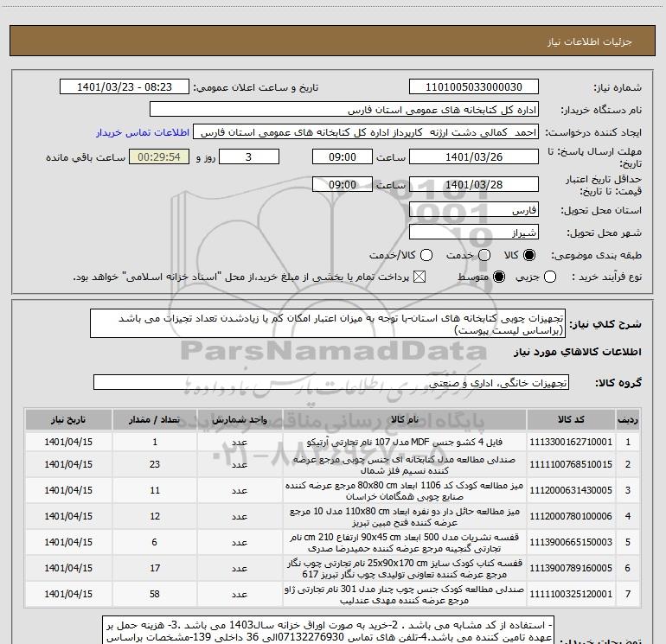Click the صندلی مطالعه مدل کتابخانه ای item name

tap(405, 465)
